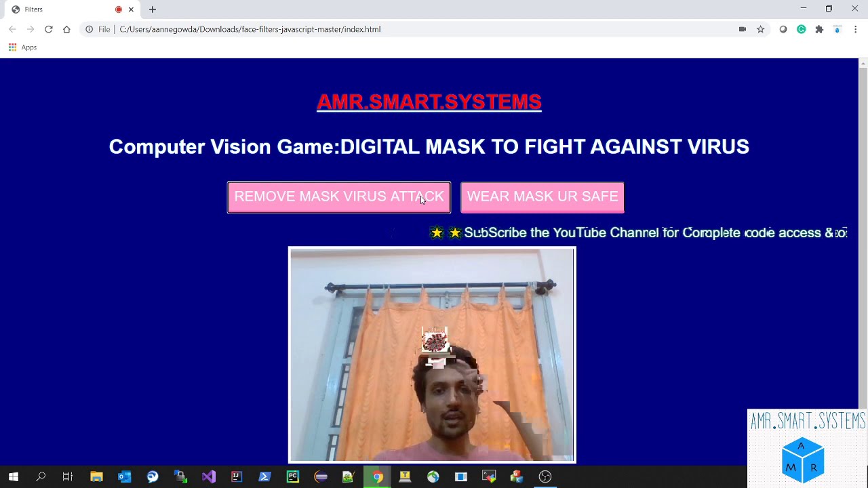Click the page vertical scrollbar
Viewport: 868px width, 488px height.
coord(863,262)
